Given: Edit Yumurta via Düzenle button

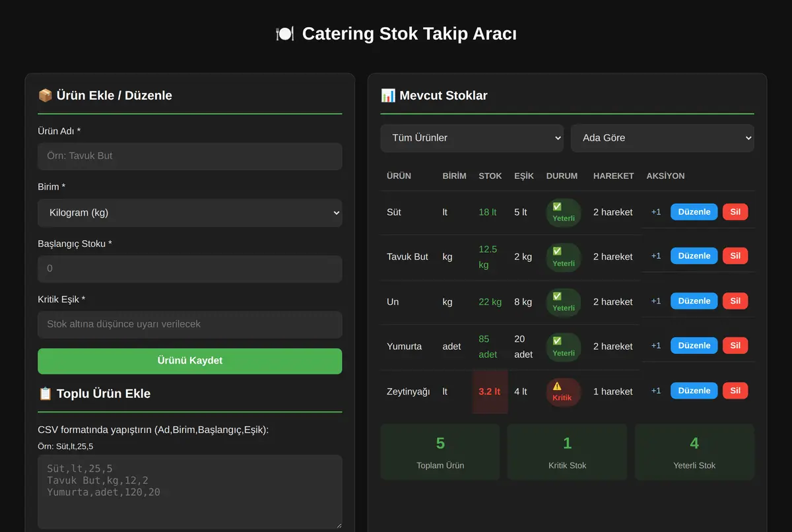Looking at the screenshot, I should pyautogui.click(x=694, y=346).
